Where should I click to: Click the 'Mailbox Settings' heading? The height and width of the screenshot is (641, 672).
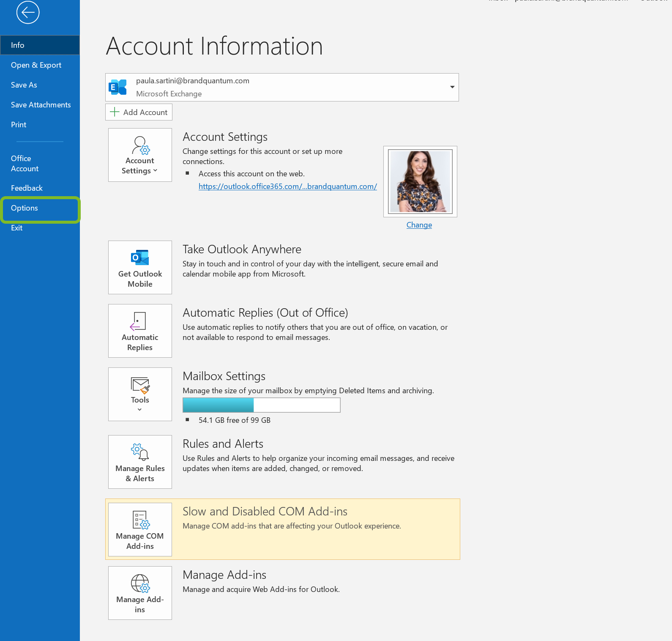coord(224,376)
